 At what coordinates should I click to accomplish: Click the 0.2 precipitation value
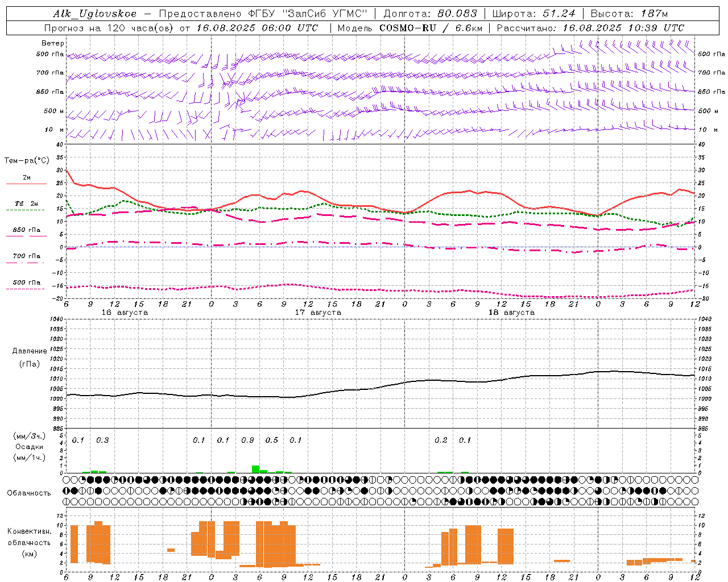coord(441,440)
